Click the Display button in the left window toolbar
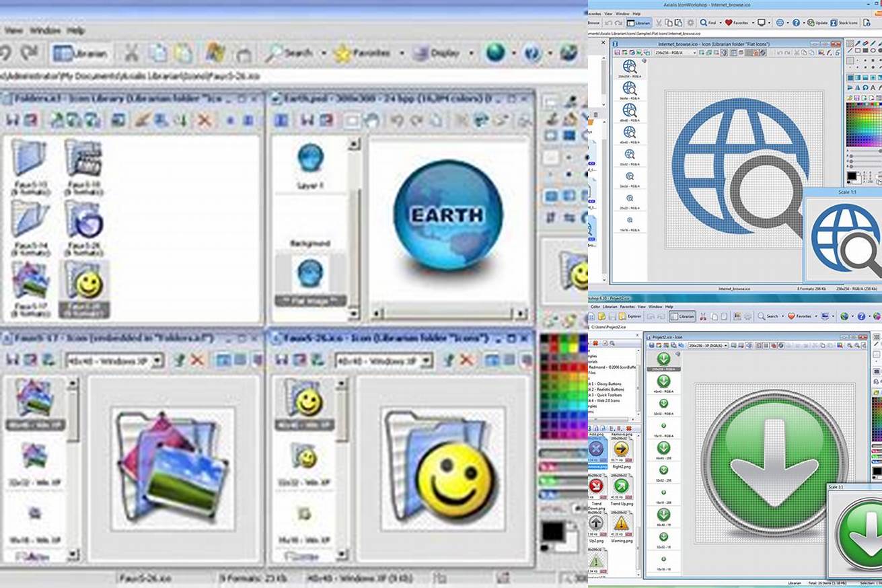 coord(437,53)
